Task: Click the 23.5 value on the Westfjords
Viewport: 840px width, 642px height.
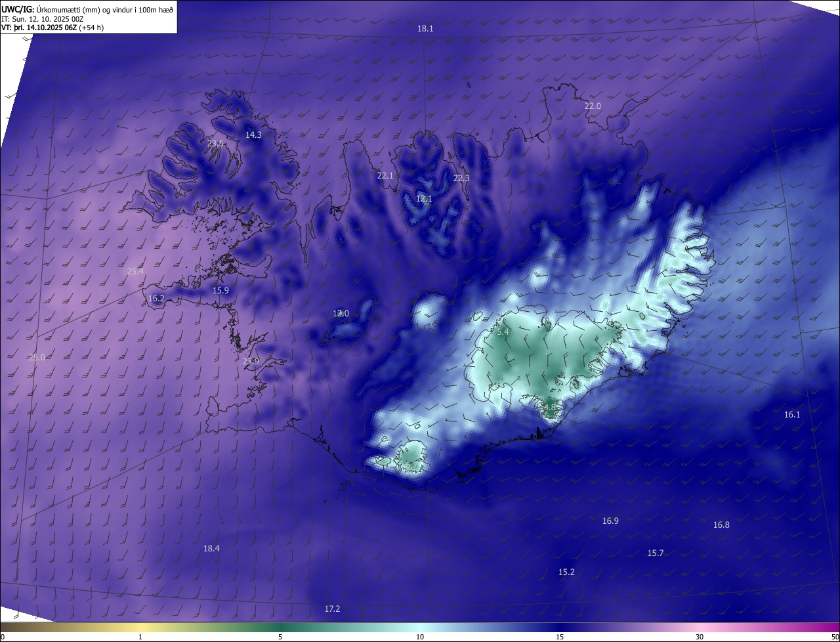Action: click(215, 143)
